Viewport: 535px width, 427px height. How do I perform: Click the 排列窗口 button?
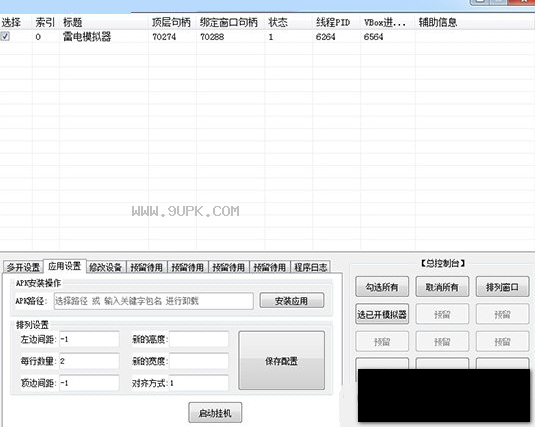502,287
